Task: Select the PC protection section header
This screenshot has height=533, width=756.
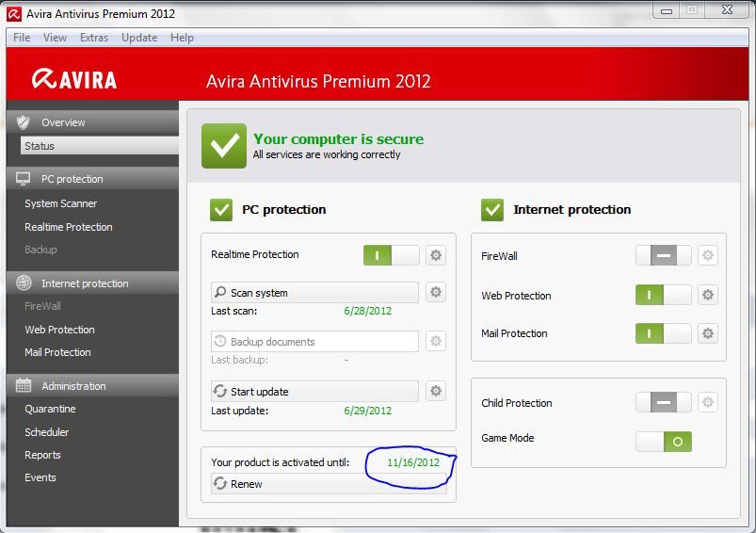Action: click(x=92, y=179)
